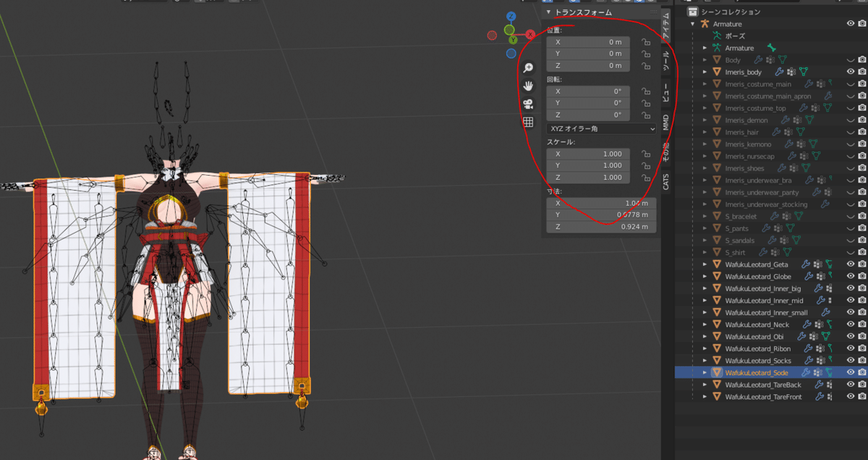The width and height of the screenshot is (868, 460).
Task: Hide Imeris_body using its eye icon
Action: point(851,72)
